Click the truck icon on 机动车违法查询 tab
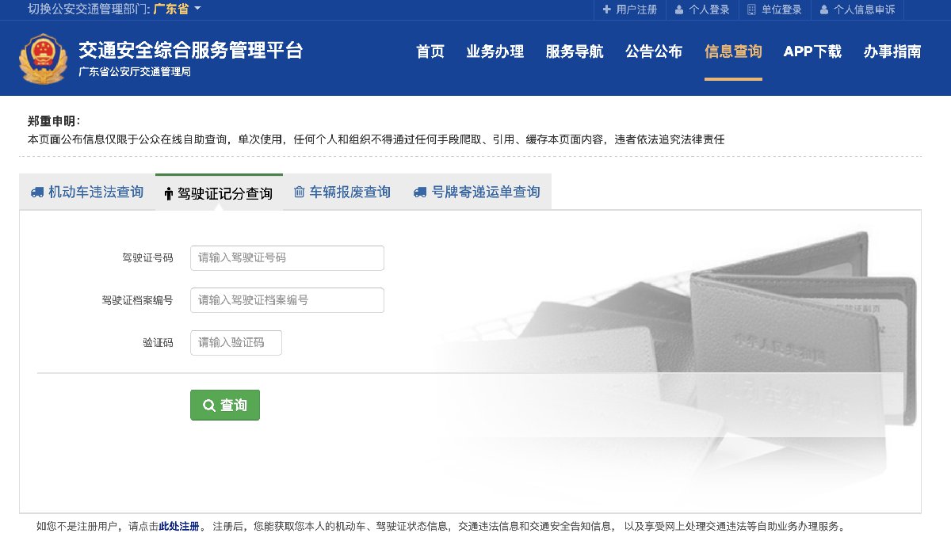Image resolution: width=951 pixels, height=560 pixels. 37,192
